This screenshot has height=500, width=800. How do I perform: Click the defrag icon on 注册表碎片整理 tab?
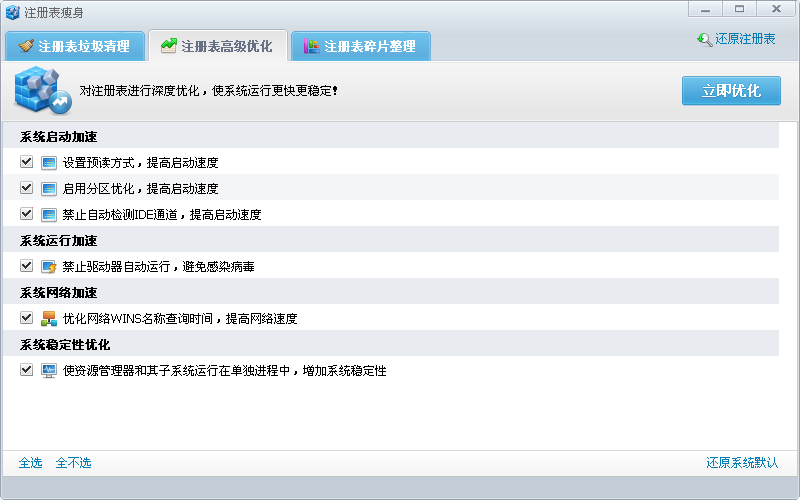tap(311, 46)
